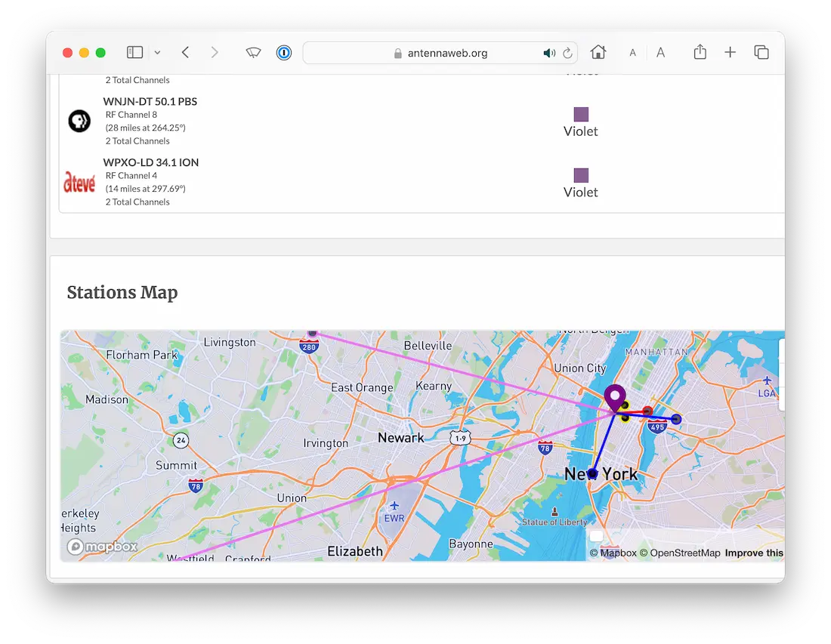Click the antennaweb.org address bar

[440, 53]
